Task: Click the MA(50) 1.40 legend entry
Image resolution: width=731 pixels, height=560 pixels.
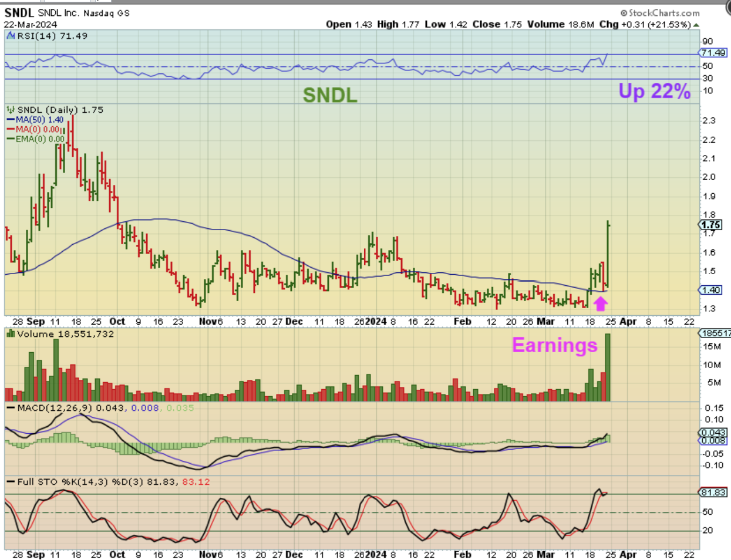Action: pyautogui.click(x=35, y=120)
